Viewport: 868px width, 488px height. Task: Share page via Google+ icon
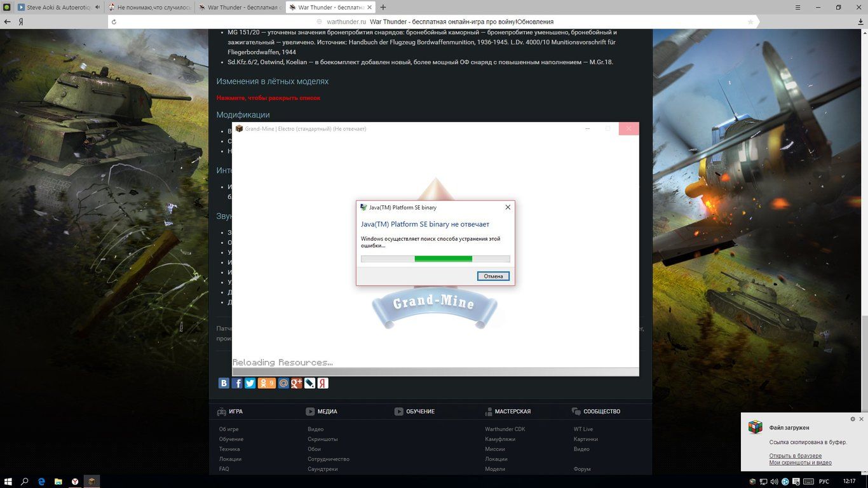pyautogui.click(x=297, y=383)
